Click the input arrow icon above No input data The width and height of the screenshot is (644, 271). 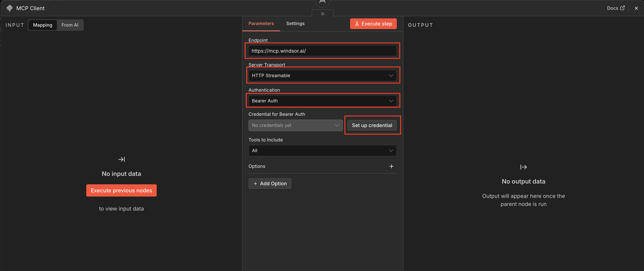pos(121,159)
